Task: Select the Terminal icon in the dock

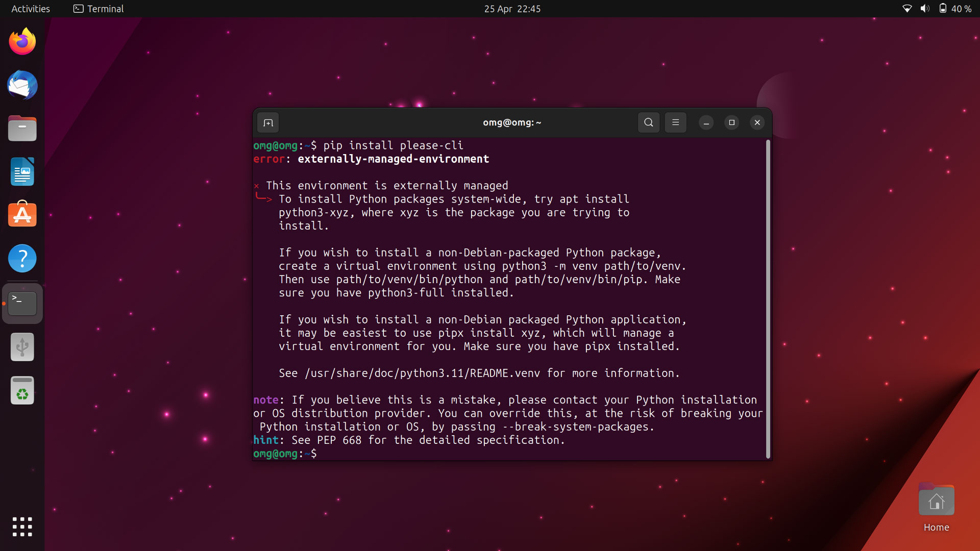Action: 22,304
